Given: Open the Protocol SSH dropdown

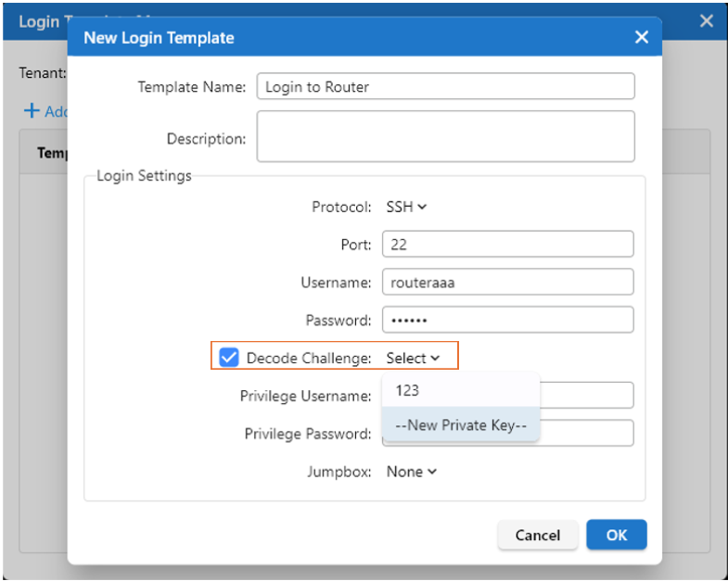Looking at the screenshot, I should 406,208.
